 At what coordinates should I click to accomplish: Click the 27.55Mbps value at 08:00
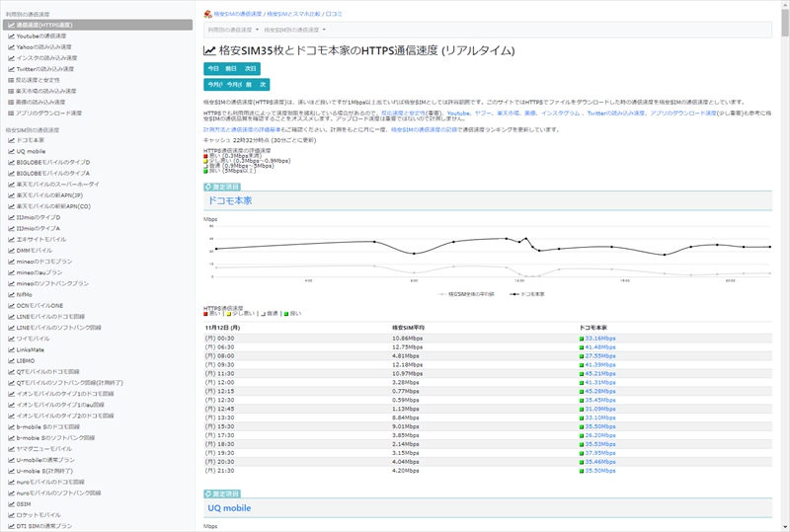(x=600, y=356)
